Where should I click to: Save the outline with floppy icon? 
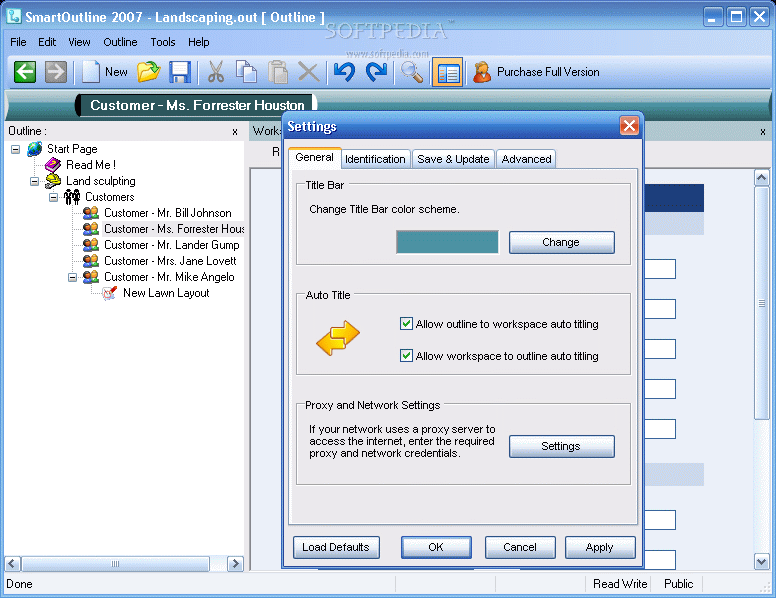tap(180, 72)
